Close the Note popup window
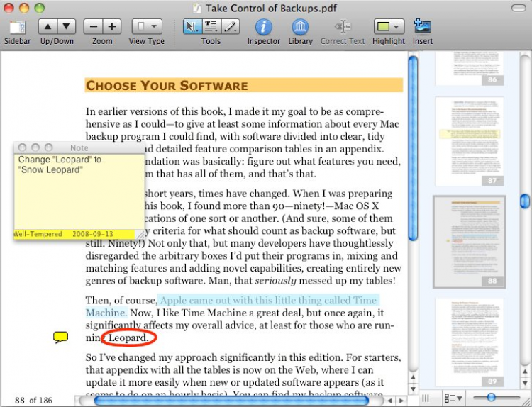532x407 pixels. [x=23, y=147]
